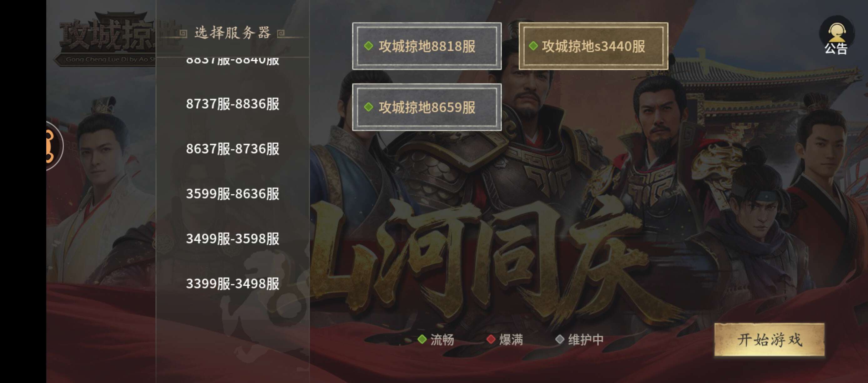Click green status diamond on 8818服

[x=368, y=46]
